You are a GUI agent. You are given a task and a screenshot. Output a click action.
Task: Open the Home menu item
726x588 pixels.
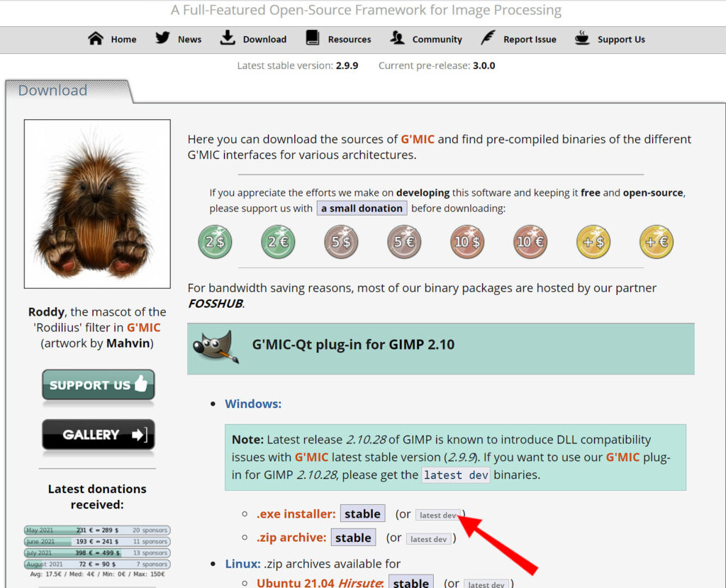point(123,40)
